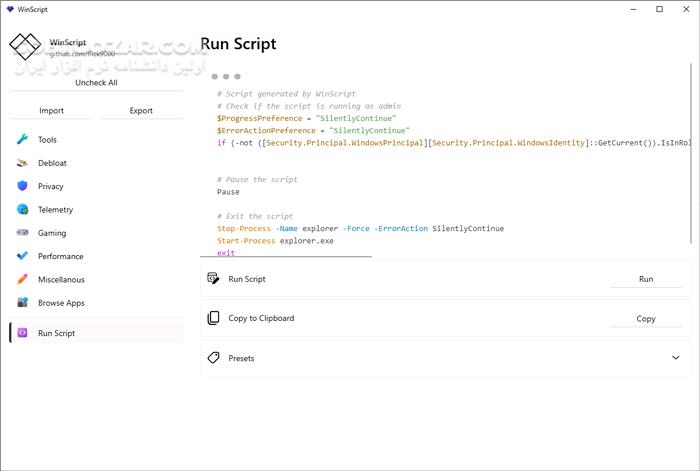Click the code preview vertical scrollbar
The height and width of the screenshot is (471, 700).
691,154
